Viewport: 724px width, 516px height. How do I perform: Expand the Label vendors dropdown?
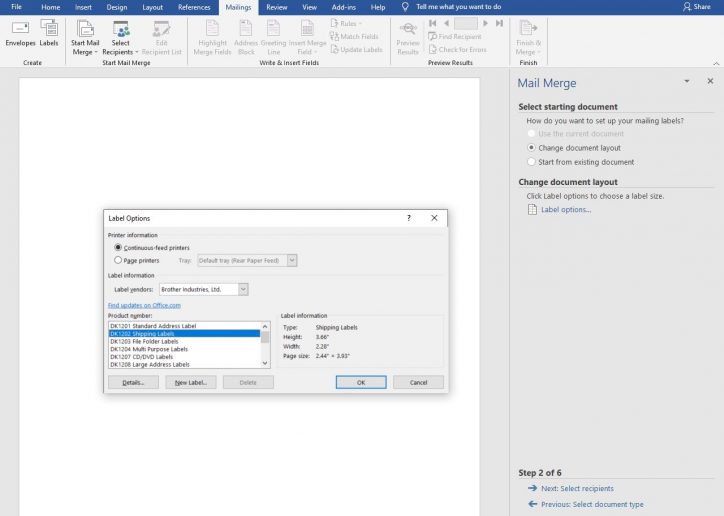(243, 289)
